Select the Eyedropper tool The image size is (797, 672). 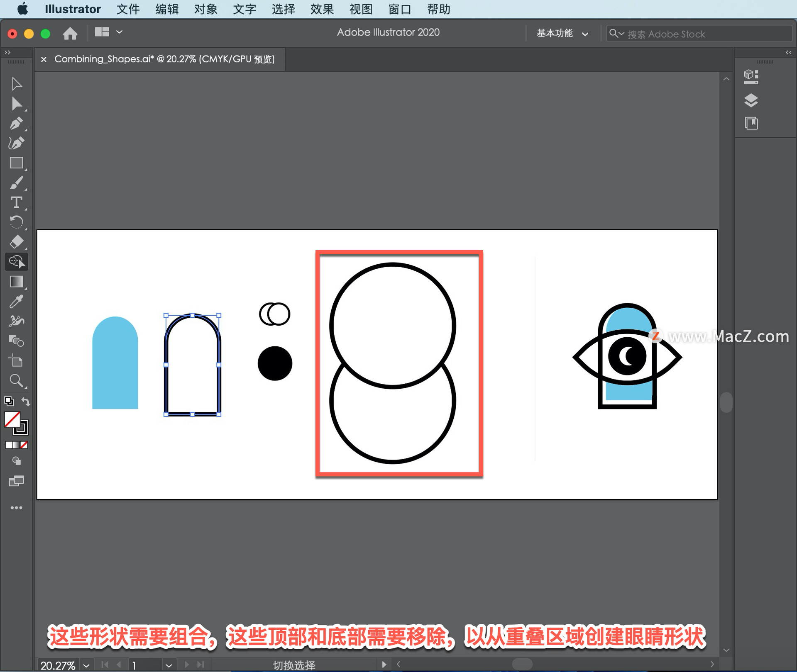click(17, 302)
